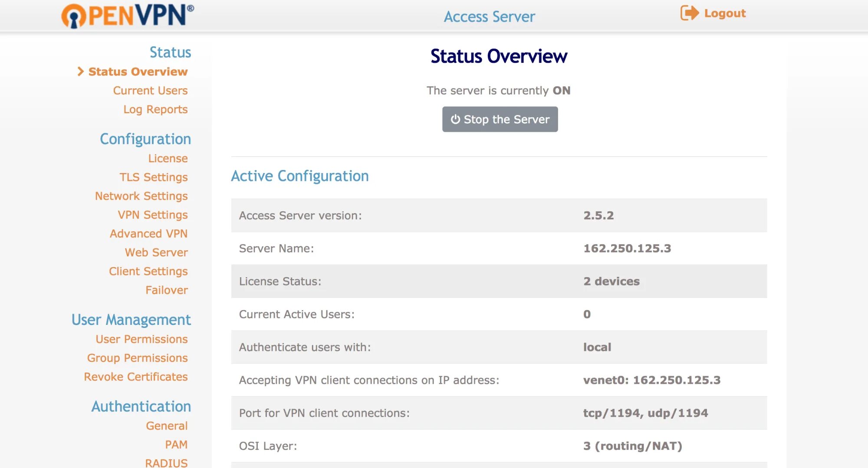Click the Logout arrow icon

tap(689, 13)
